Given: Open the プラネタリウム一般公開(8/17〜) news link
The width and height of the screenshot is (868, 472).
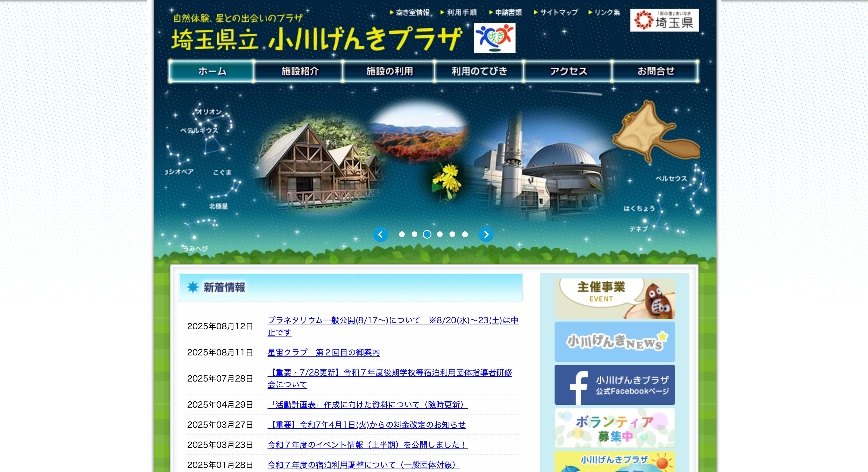Looking at the screenshot, I should pos(393,326).
